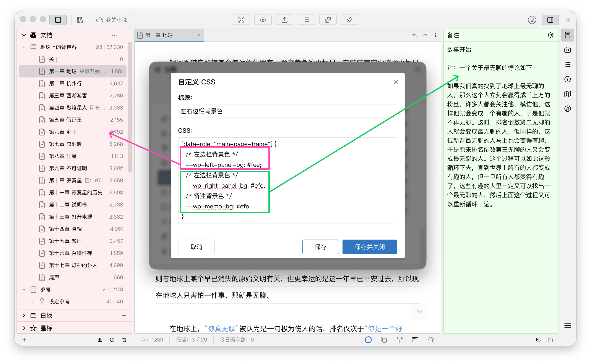Viewport: 591px width, 364px height.
Task: Click the save disk icon in status bar
Action: [550, 340]
